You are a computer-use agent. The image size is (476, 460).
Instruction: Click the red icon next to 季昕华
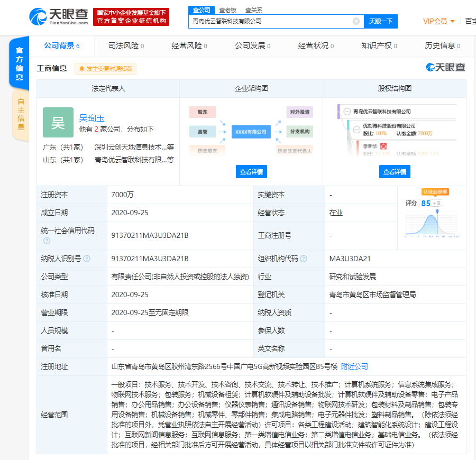pyautogui.click(x=383, y=146)
